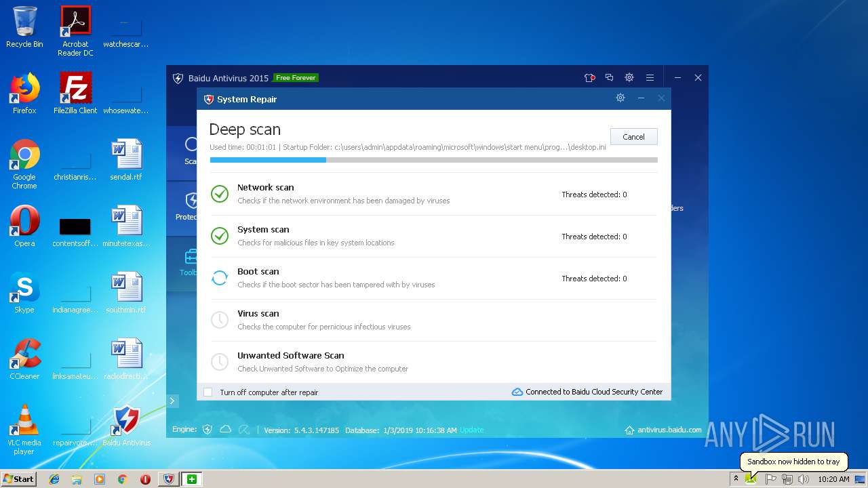Minimize the System Repair dialog
Screen dimensions: 868x488
(x=641, y=98)
